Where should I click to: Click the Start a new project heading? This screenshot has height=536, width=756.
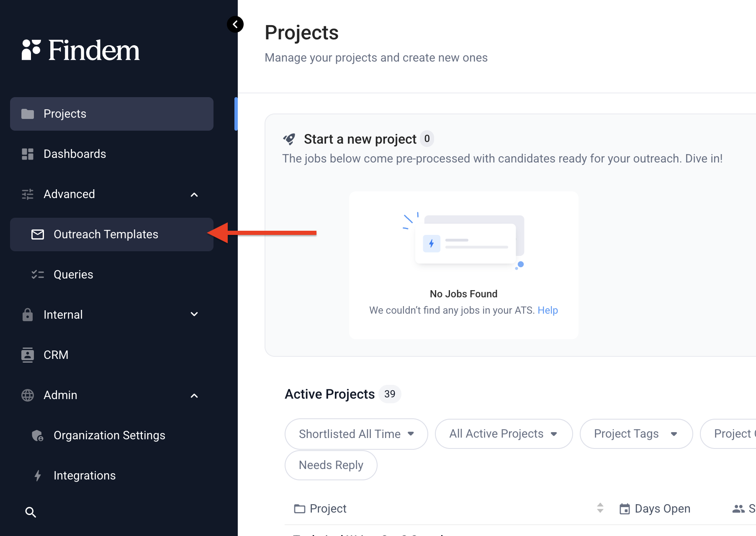tap(360, 139)
